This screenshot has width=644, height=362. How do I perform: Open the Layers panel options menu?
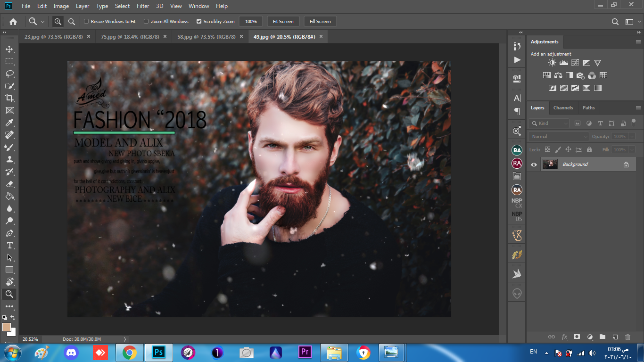[638, 108]
